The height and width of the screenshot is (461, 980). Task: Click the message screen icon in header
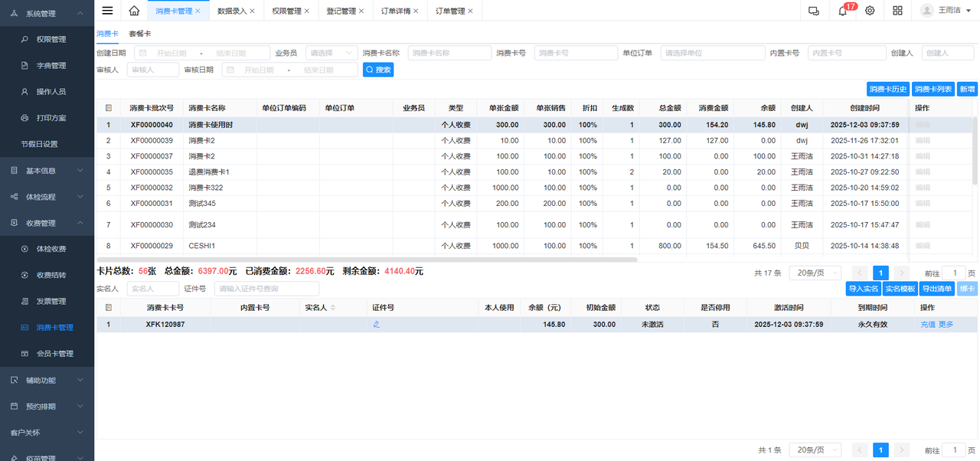click(814, 11)
